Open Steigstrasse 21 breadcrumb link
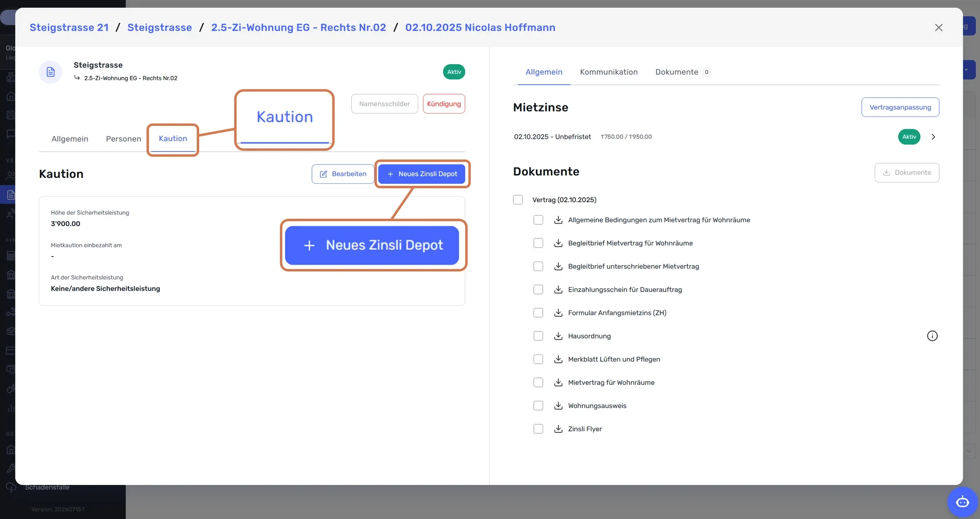 point(69,27)
